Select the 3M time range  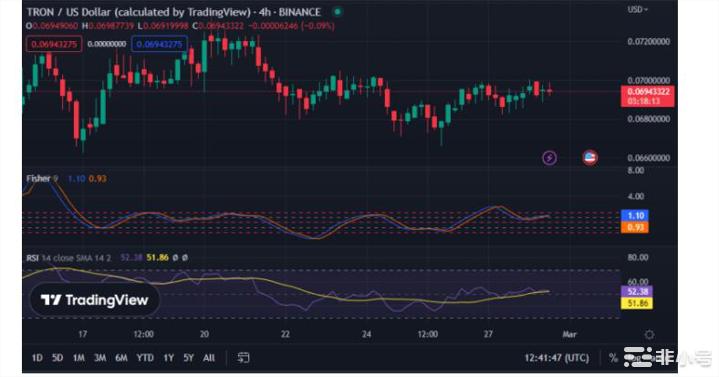tap(100, 358)
